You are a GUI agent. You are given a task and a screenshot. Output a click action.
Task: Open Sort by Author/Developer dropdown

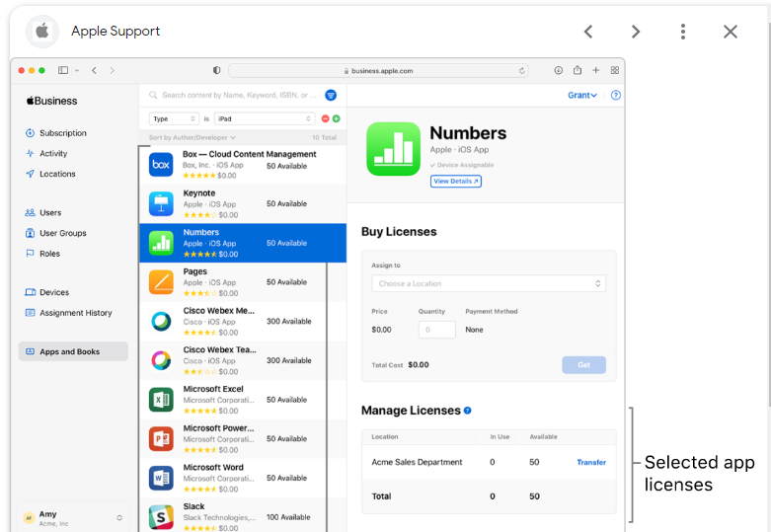(x=192, y=137)
